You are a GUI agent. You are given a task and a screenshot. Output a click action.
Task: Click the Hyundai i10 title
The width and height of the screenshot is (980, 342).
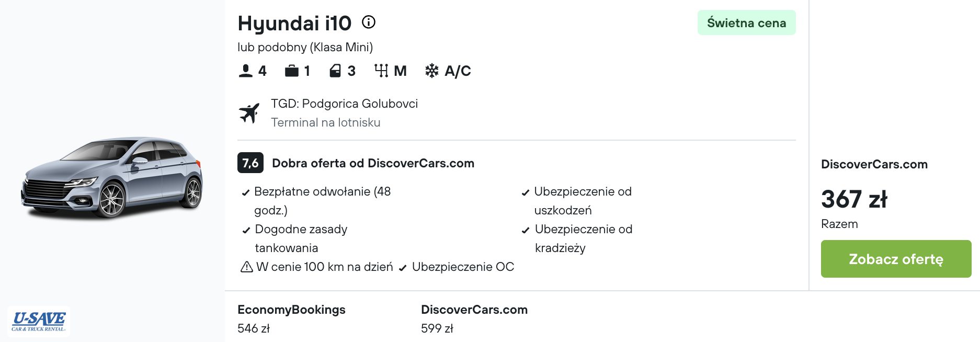click(x=294, y=24)
